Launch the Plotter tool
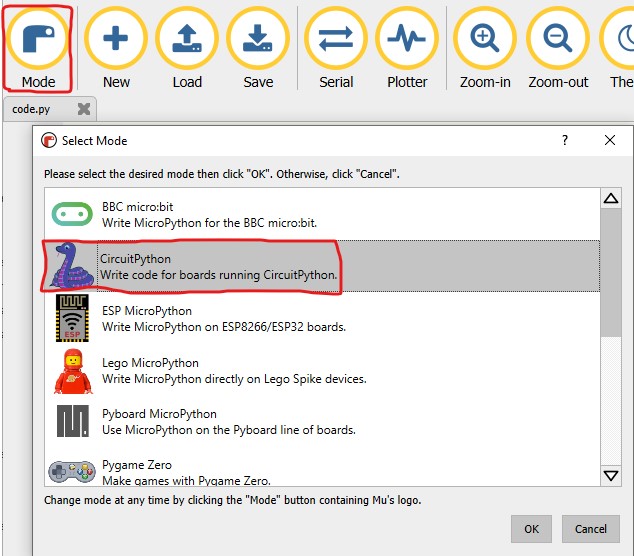634x556 pixels. (407, 47)
